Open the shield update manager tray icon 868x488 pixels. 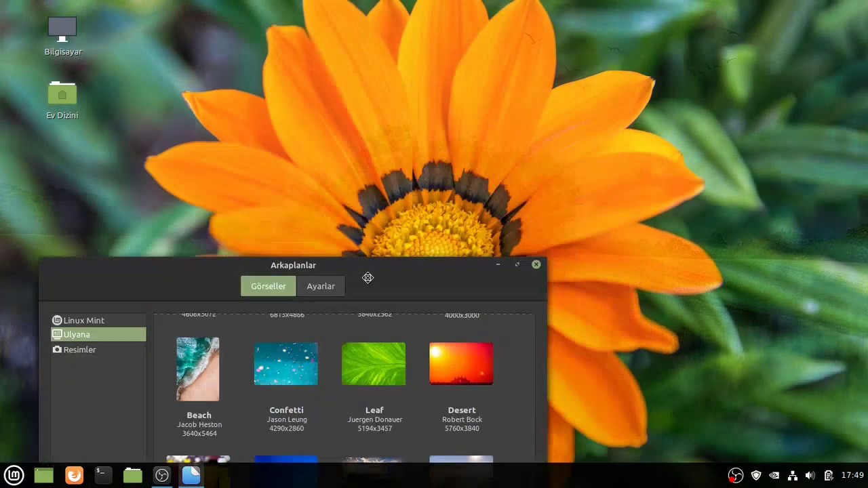pos(756,475)
